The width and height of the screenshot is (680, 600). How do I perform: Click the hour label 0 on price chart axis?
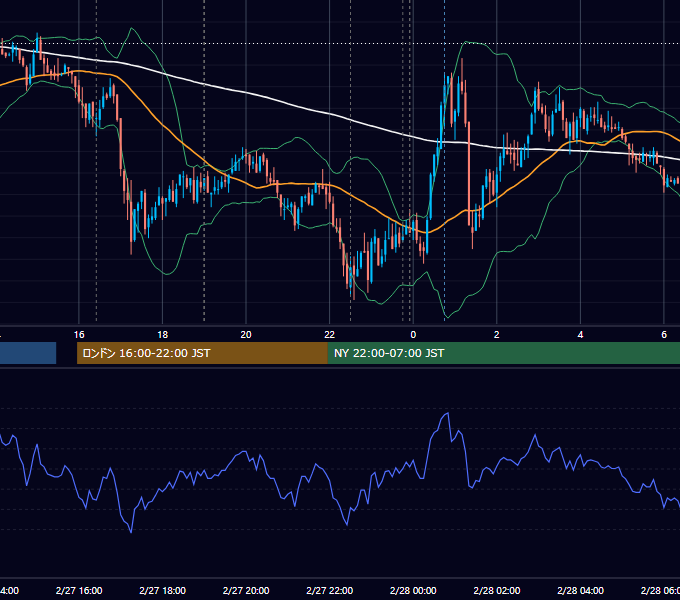click(413, 335)
